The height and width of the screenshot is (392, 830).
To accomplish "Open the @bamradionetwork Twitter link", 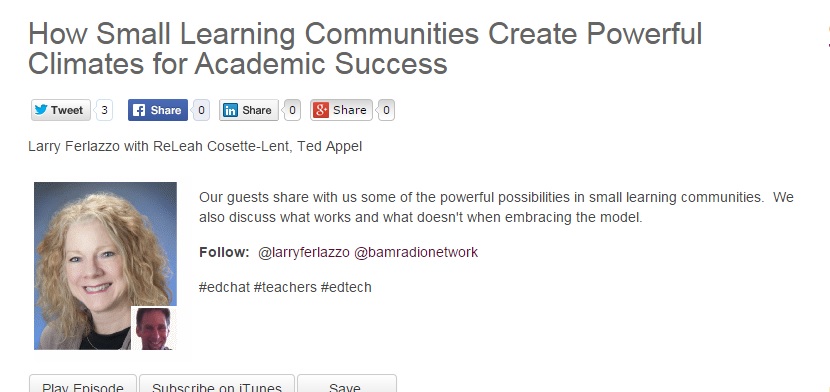I will pyautogui.click(x=416, y=252).
